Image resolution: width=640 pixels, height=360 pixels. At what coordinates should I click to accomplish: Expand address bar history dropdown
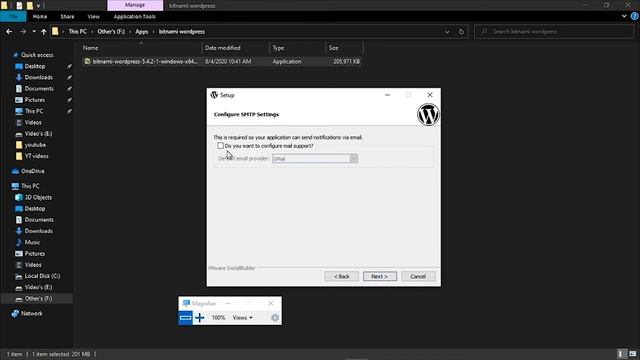pos(447,31)
